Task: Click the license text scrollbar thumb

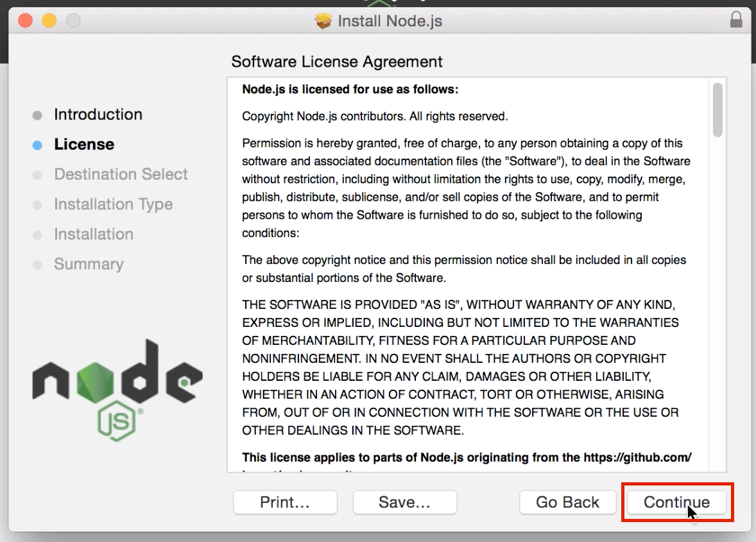Action: 717,109
